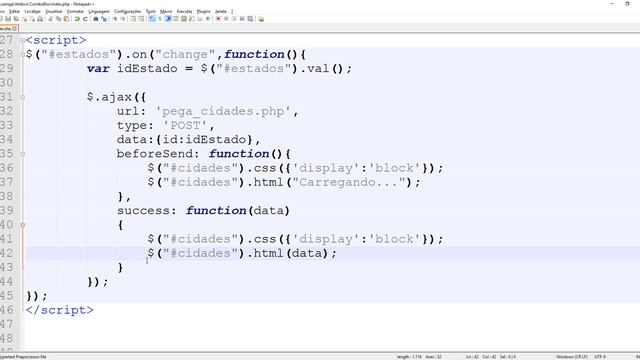Click the Redo arrow icon
Screen dimensions: 640x360
pyautogui.click(x=85, y=19)
